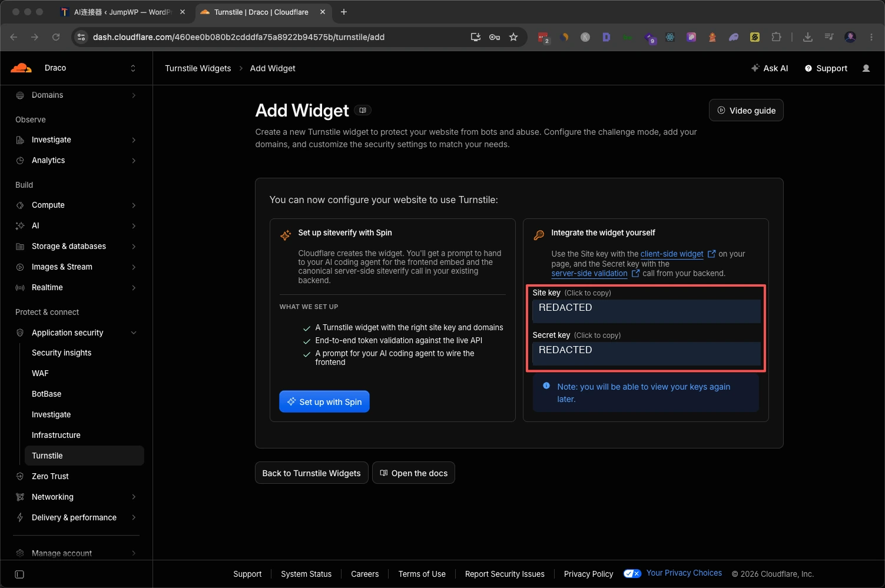This screenshot has width=885, height=588.
Task: Open Privacy Policy footer link
Action: coord(588,574)
